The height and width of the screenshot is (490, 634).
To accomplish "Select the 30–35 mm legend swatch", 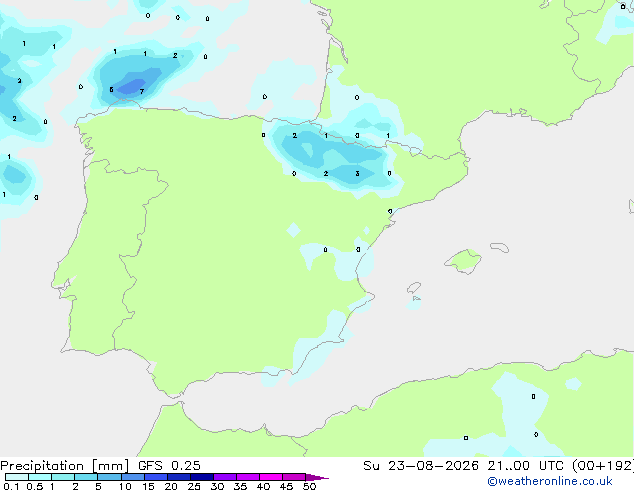I will point(225,477).
